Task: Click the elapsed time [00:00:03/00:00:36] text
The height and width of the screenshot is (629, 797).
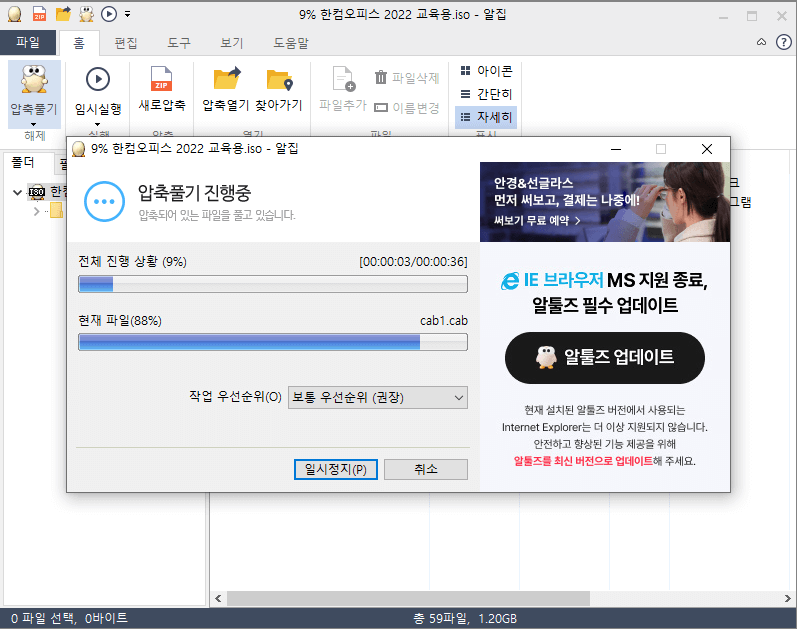Action: [413, 262]
